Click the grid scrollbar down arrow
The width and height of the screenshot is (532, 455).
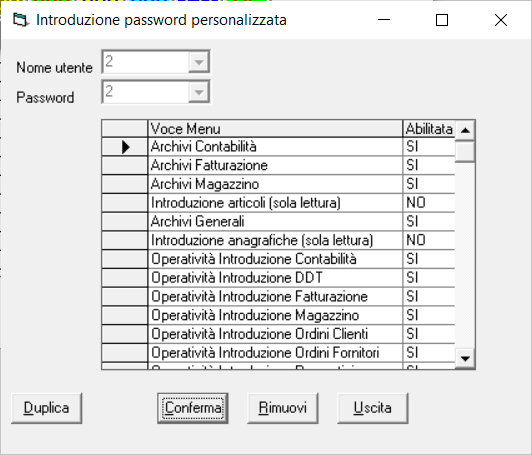tap(465, 359)
